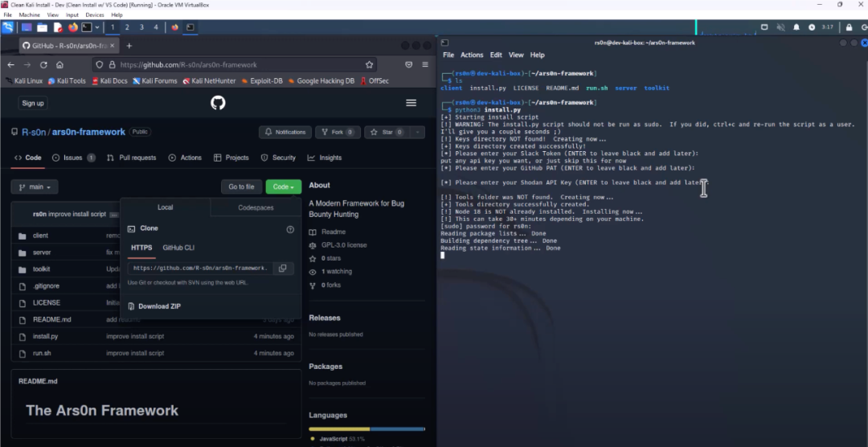Viewport: 868px width, 447px height.
Task: Click the site security padlock icon
Action: click(x=112, y=65)
